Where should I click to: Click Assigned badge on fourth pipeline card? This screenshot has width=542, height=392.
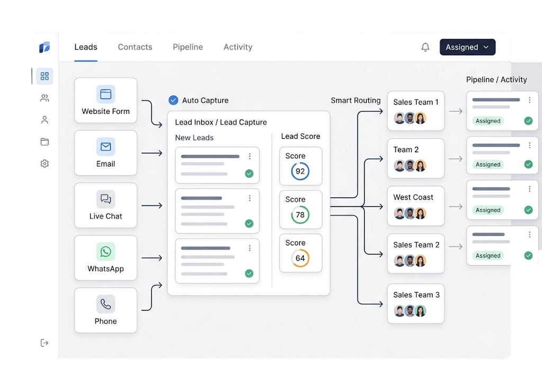coord(488,256)
